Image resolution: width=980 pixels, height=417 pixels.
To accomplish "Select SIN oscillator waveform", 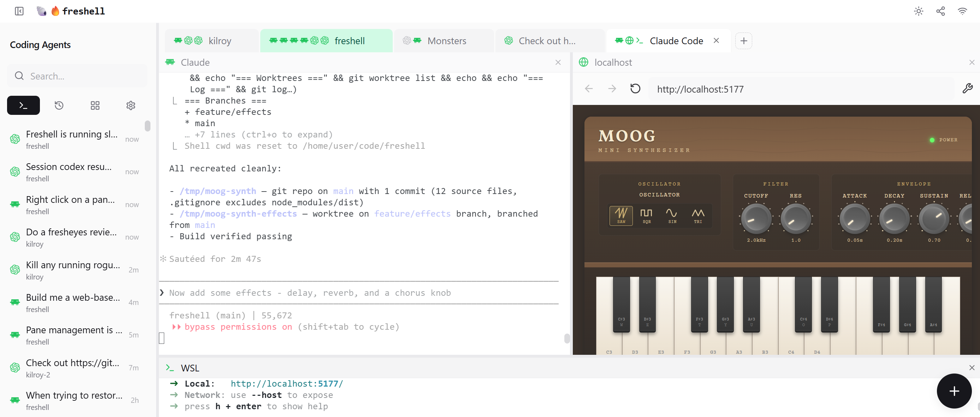I will (x=672, y=216).
